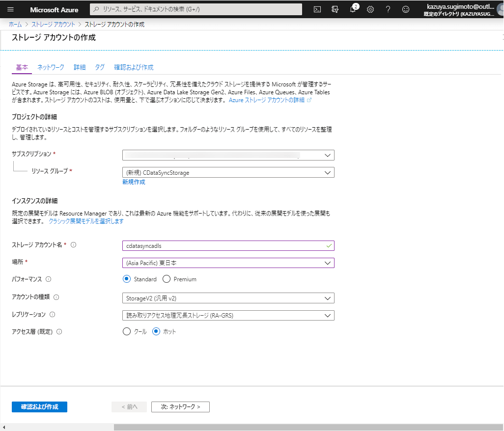Click info icon beside パフォーマンス
This screenshot has width=504, height=431.
pyautogui.click(x=49, y=279)
